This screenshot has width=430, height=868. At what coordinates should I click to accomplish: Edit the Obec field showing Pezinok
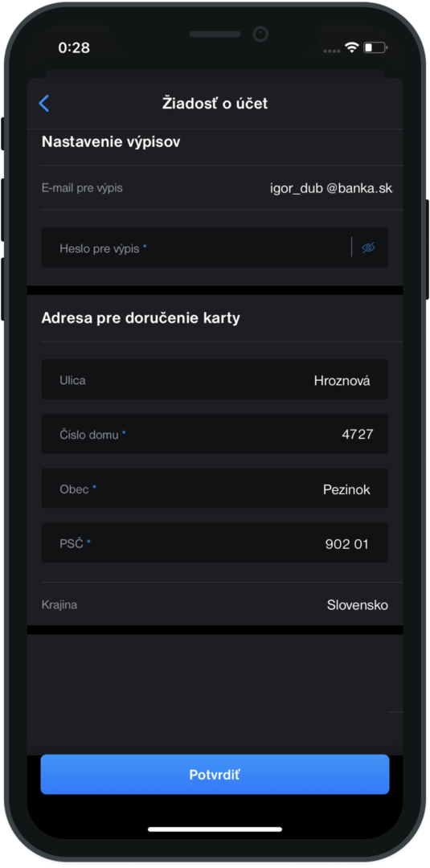(215, 489)
